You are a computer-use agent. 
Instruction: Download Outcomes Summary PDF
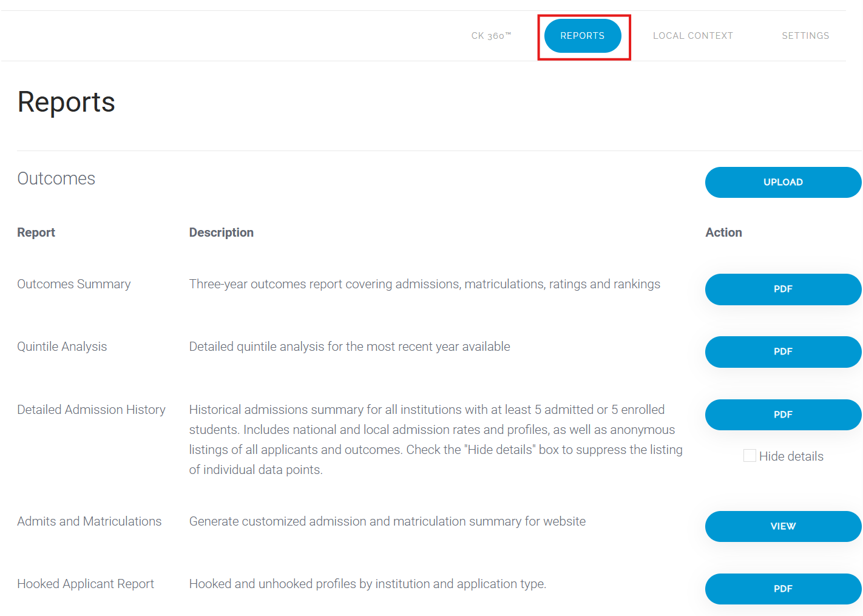[x=783, y=289]
